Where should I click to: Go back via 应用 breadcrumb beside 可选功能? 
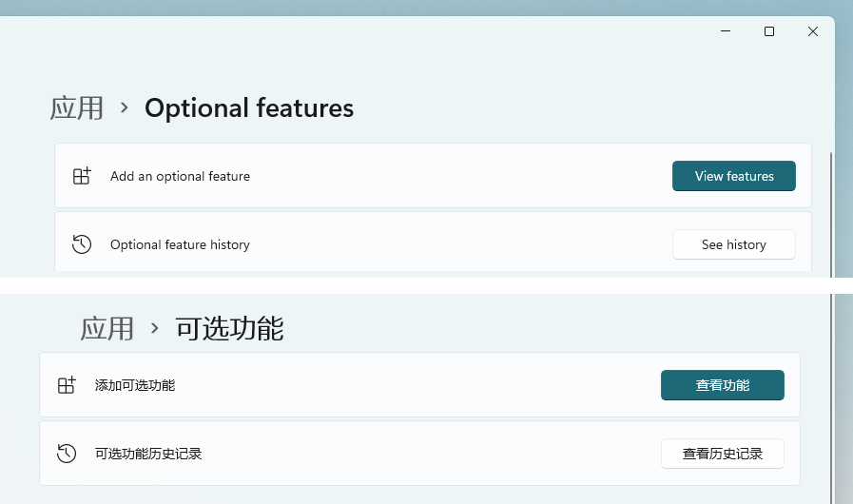coord(107,329)
